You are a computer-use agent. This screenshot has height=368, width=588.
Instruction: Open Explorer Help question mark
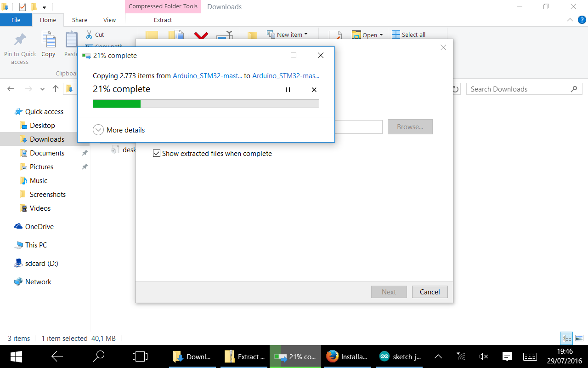[582, 20]
